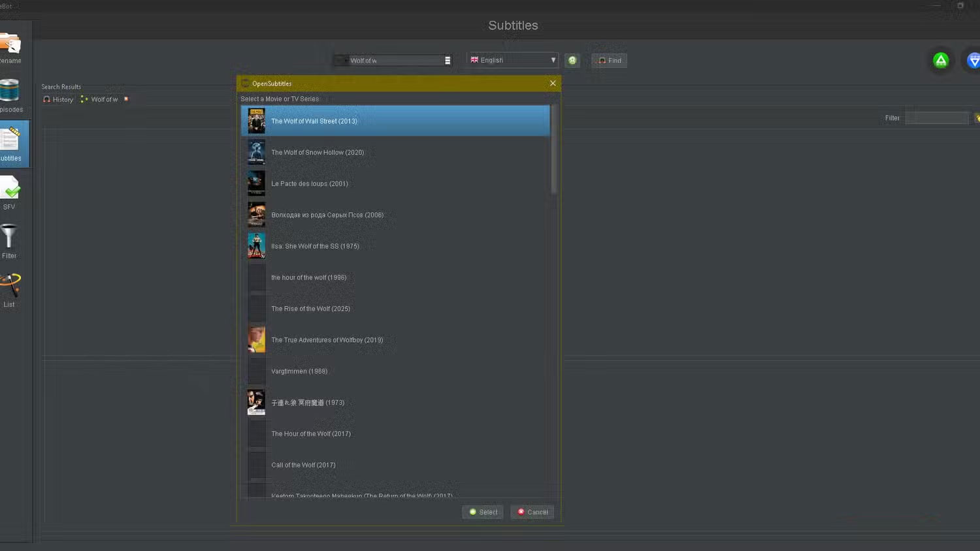
Task: Click the blue download subtitles icon
Action: tap(973, 60)
